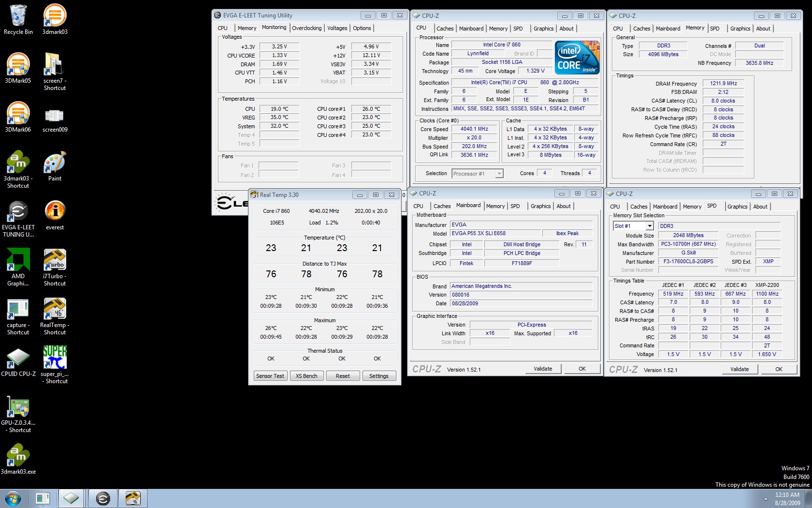Open the Slot #1 memory slot dropdown
This screenshot has width=812, height=508.
633,226
